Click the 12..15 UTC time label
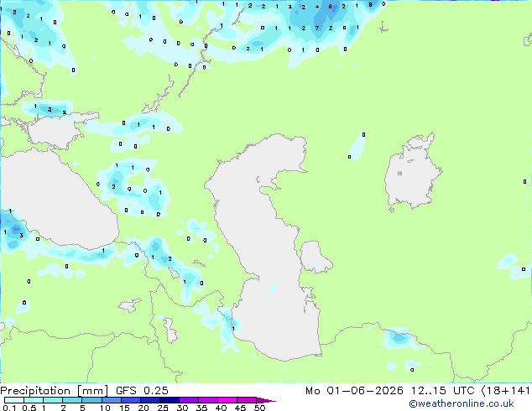Screen dimensions: 532x411 pos(442,391)
